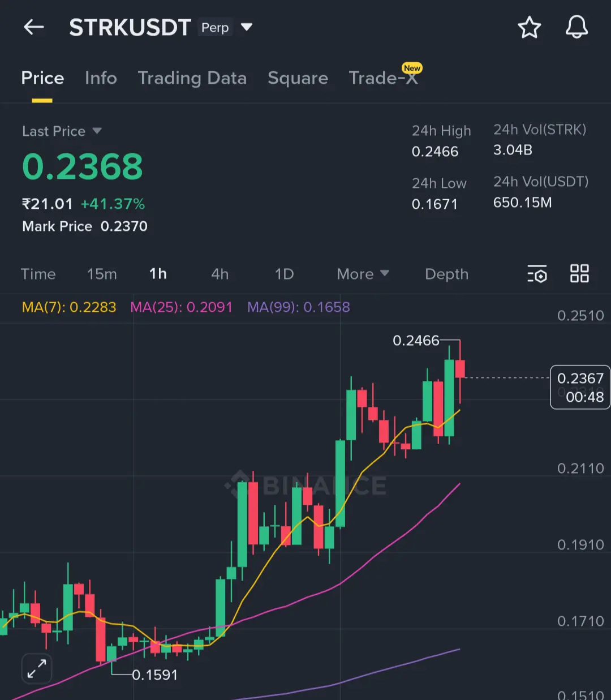Open the More timeframes dropdown
Image resolution: width=611 pixels, height=700 pixels.
pos(363,274)
